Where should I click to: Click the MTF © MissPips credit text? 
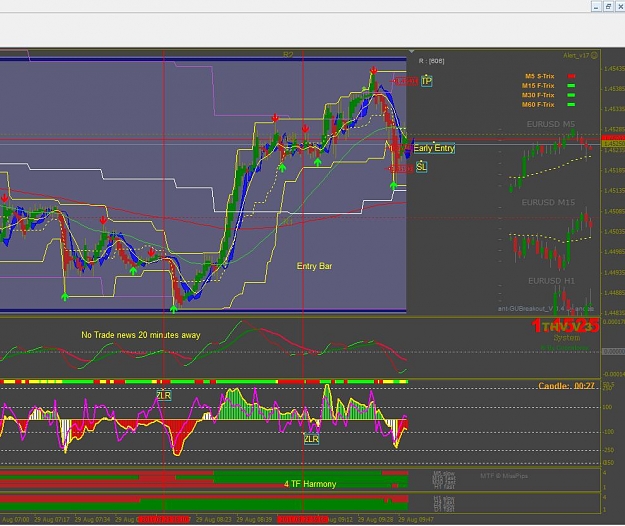(x=504, y=476)
